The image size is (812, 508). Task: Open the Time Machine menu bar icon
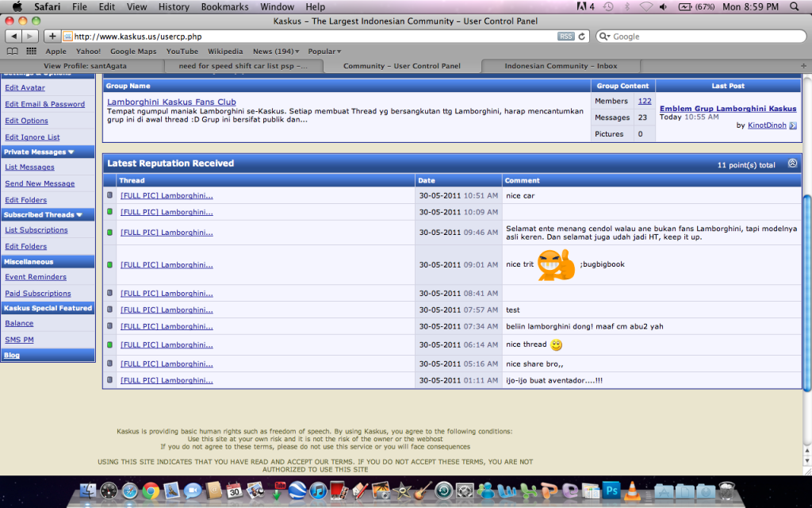point(608,6)
